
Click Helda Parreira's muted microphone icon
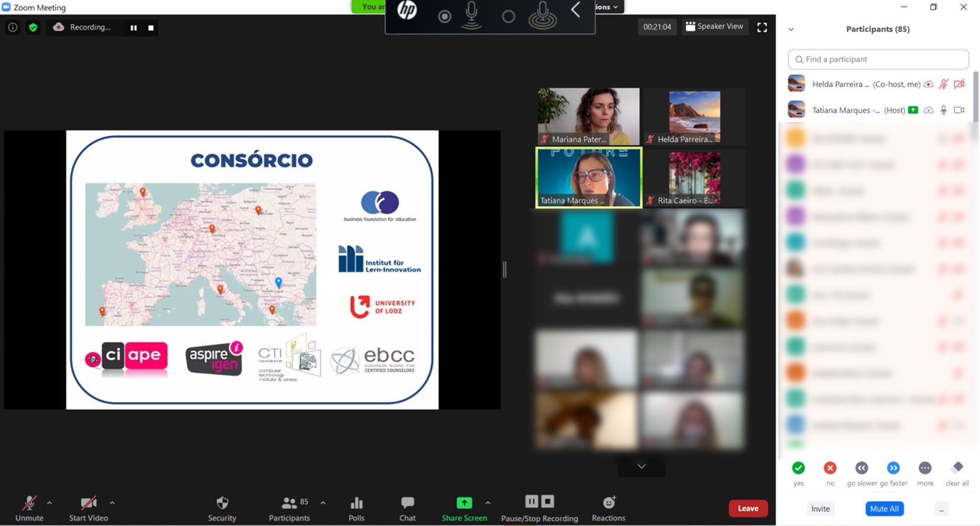click(944, 84)
